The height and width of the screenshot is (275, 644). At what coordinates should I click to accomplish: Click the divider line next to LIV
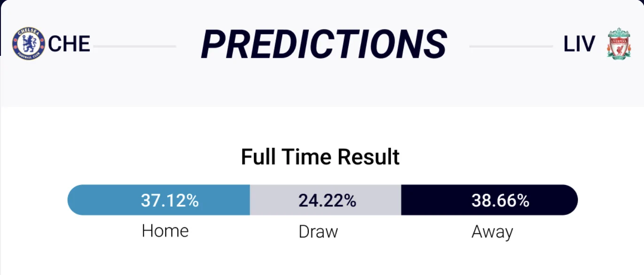coord(511,46)
